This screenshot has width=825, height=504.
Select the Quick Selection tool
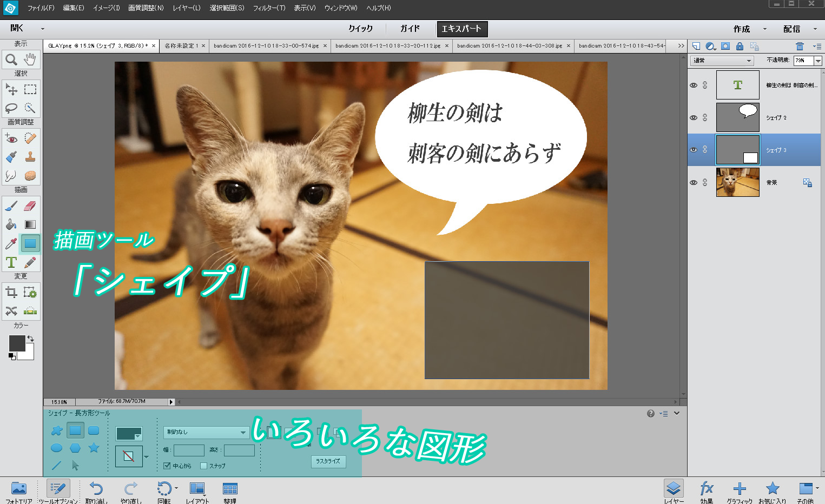pos(30,108)
